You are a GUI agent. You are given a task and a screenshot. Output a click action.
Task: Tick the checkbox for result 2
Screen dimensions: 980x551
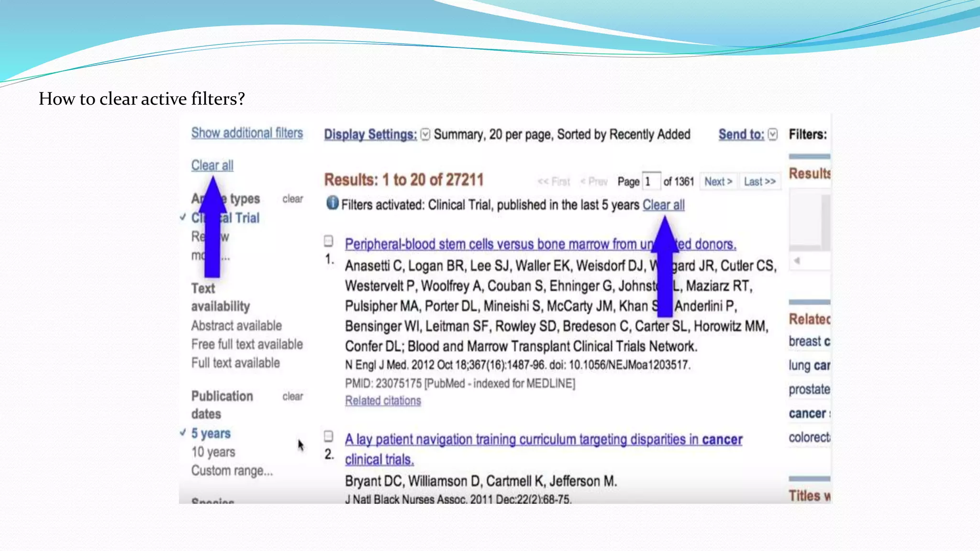click(x=328, y=436)
